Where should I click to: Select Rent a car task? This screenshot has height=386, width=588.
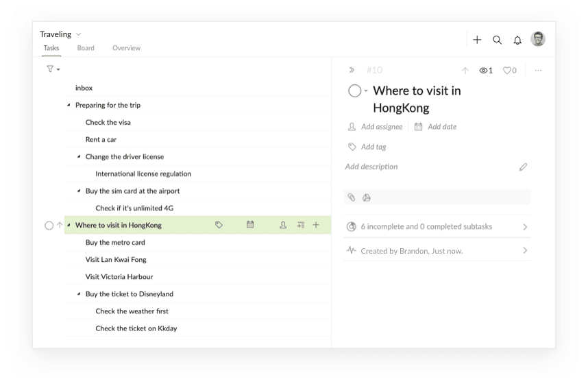click(x=197, y=140)
